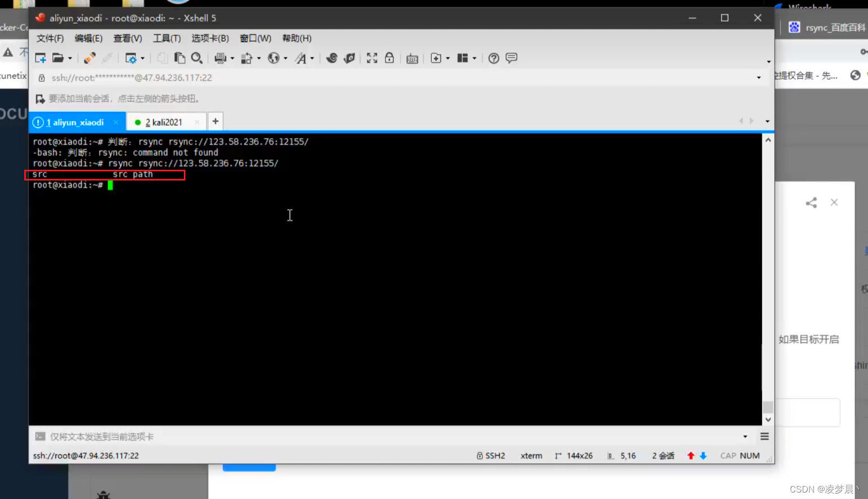
Task: Open session properties with gear icon
Action: (132, 58)
